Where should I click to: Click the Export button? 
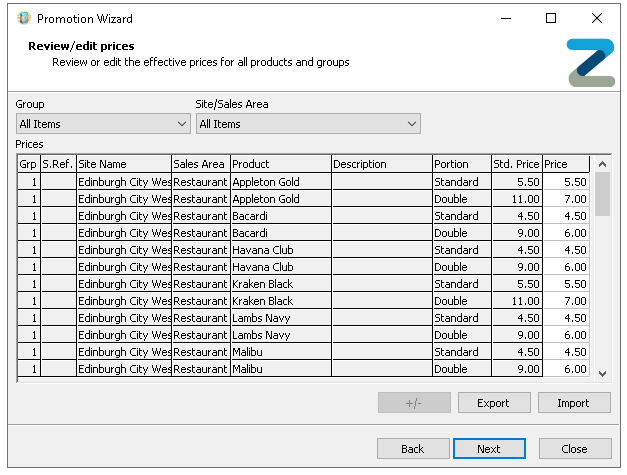coord(493,403)
